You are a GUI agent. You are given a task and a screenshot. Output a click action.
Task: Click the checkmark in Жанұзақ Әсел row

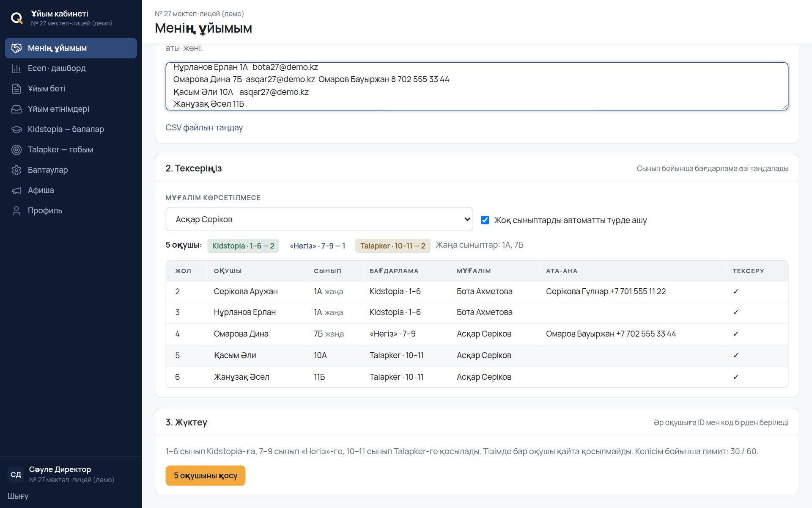point(736,377)
